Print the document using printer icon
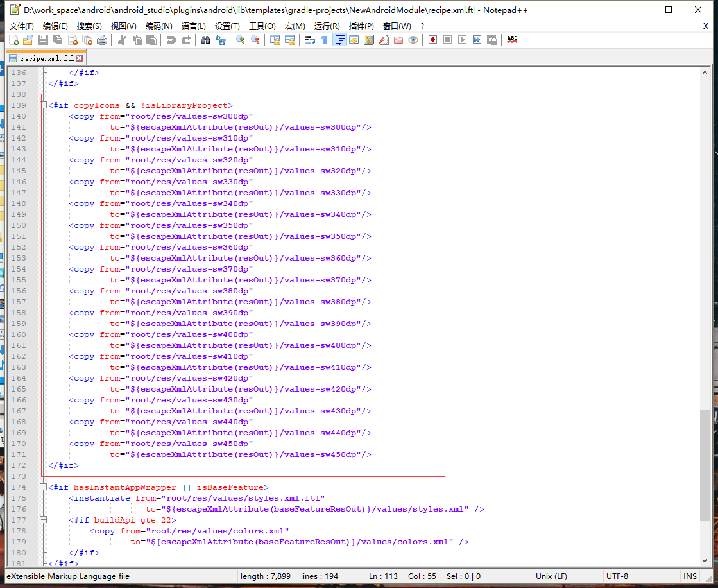Image resolution: width=718 pixels, height=588 pixels. [101, 40]
